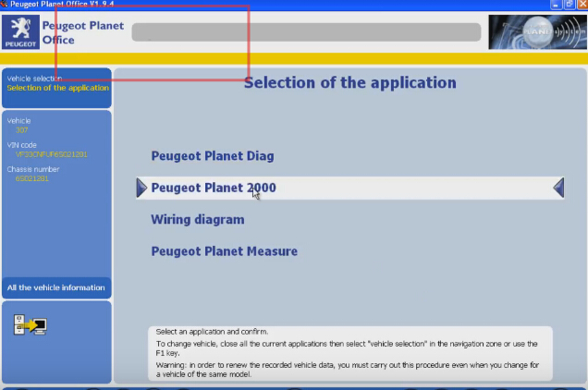Click the left-pointing arrow on highlighted row
Screen dimensions: 588x390
[558, 188]
